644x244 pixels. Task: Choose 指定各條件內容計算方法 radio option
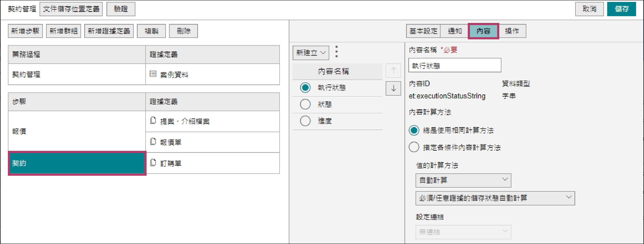point(414,147)
